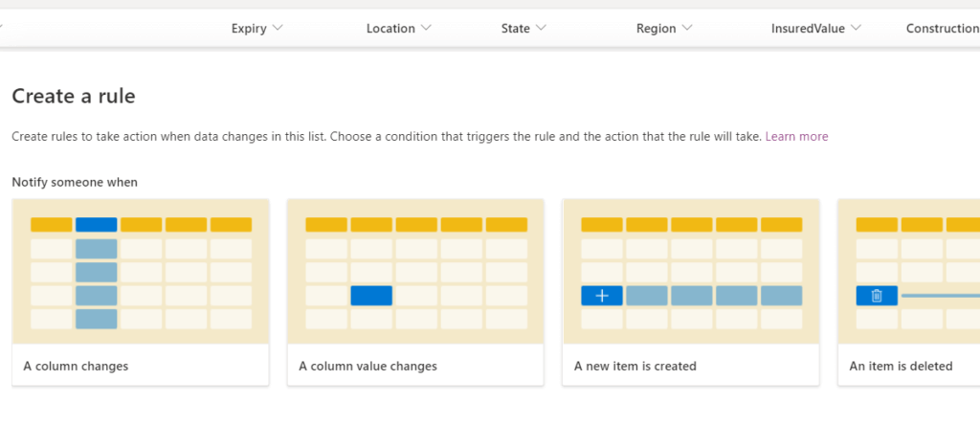Screen dimensions: 980x448
Task: Click the 'A column value changes' label
Action: point(367,366)
